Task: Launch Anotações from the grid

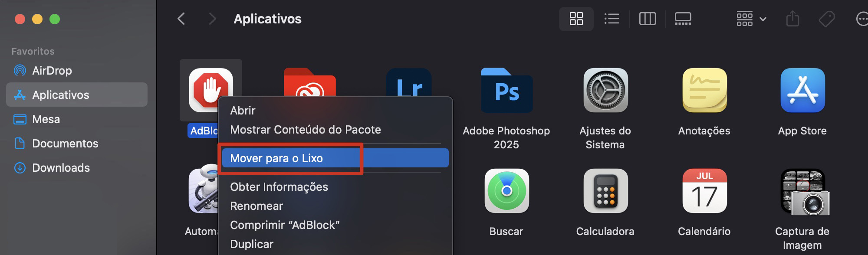Action: (703, 91)
